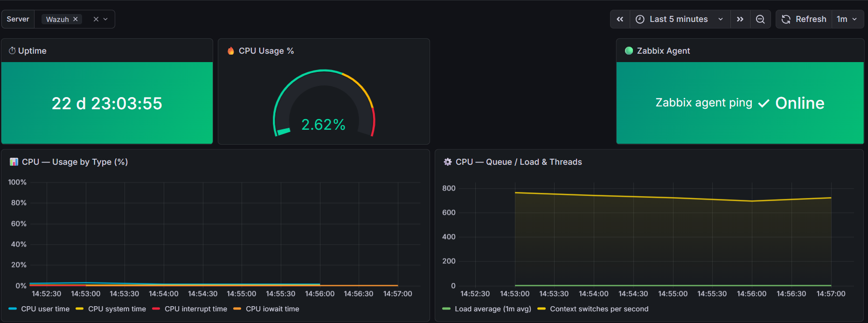Click the clock icon in time picker
This screenshot has width=868, height=323.
click(640, 19)
